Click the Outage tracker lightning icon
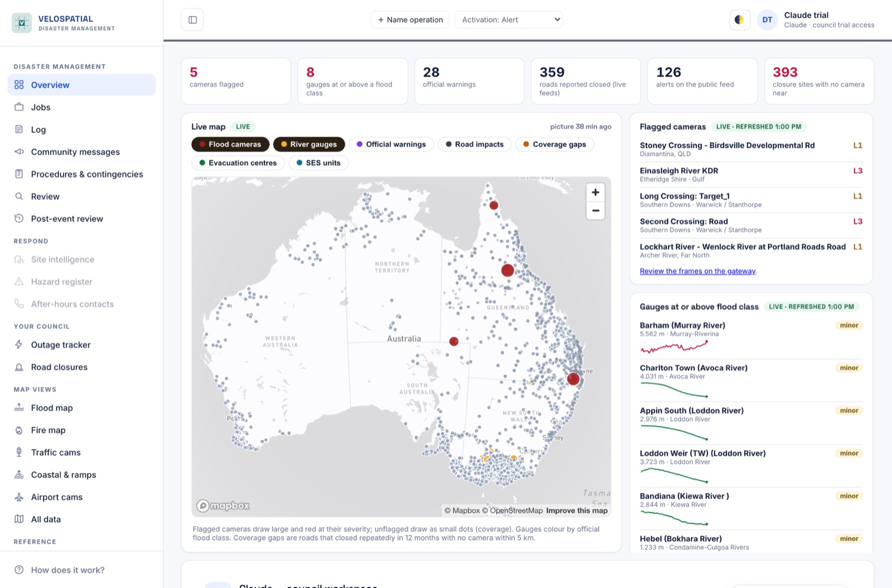 tap(19, 344)
